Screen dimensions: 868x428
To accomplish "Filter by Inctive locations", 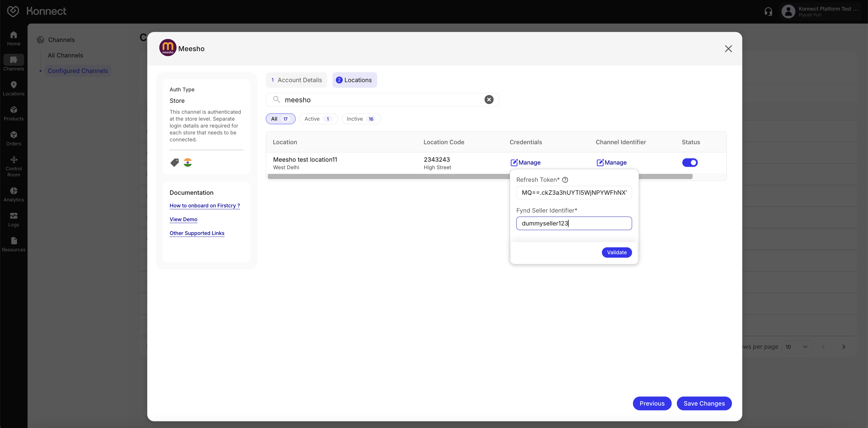I will pyautogui.click(x=361, y=119).
